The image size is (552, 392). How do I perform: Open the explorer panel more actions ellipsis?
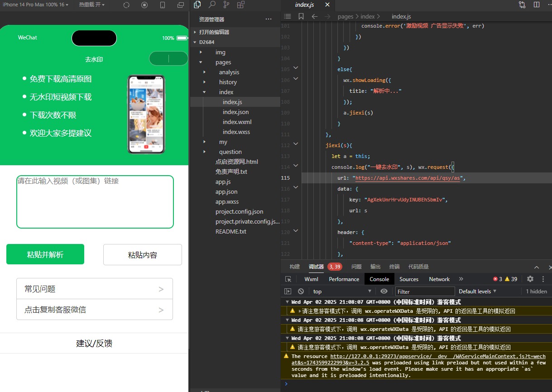pos(269,19)
